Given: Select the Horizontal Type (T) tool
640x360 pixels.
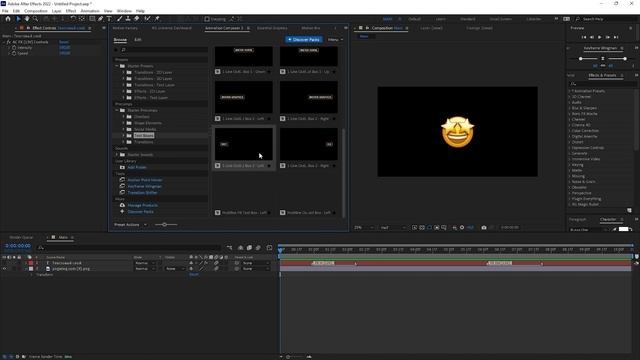Looking at the screenshot, I should click(x=109, y=19).
